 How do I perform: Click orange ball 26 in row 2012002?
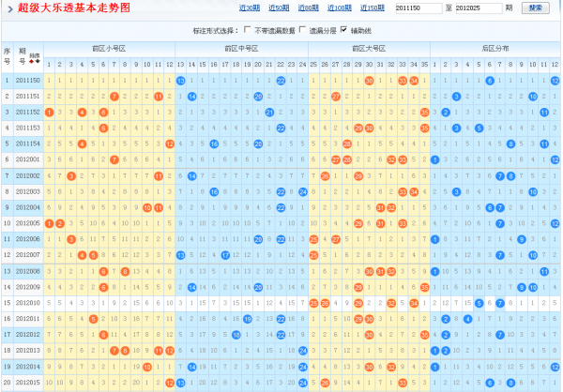click(x=325, y=176)
